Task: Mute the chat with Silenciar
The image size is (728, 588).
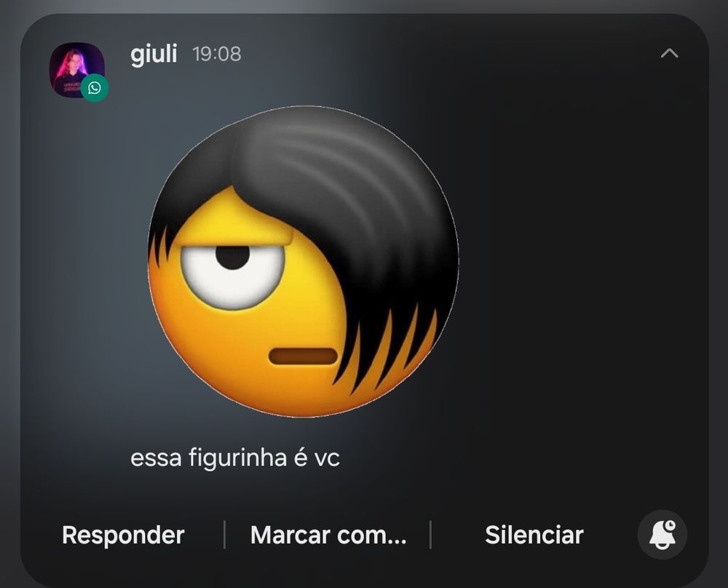Action: click(x=534, y=535)
